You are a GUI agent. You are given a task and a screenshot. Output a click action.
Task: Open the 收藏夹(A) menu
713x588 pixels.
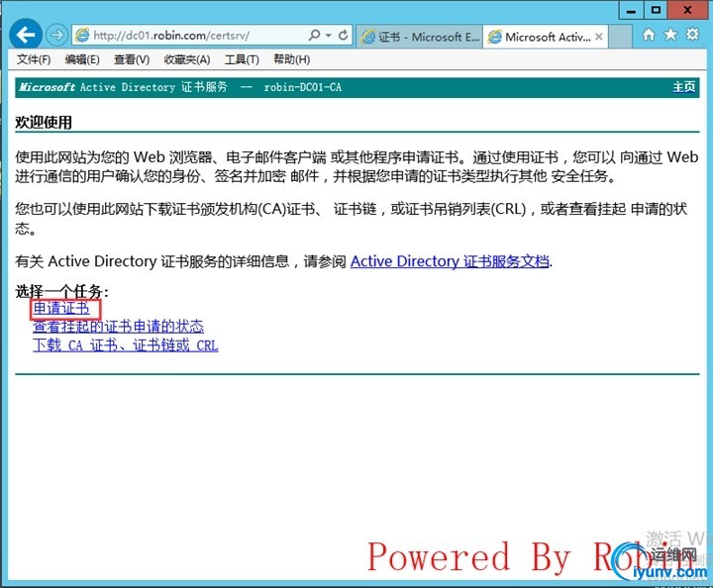[187, 59]
